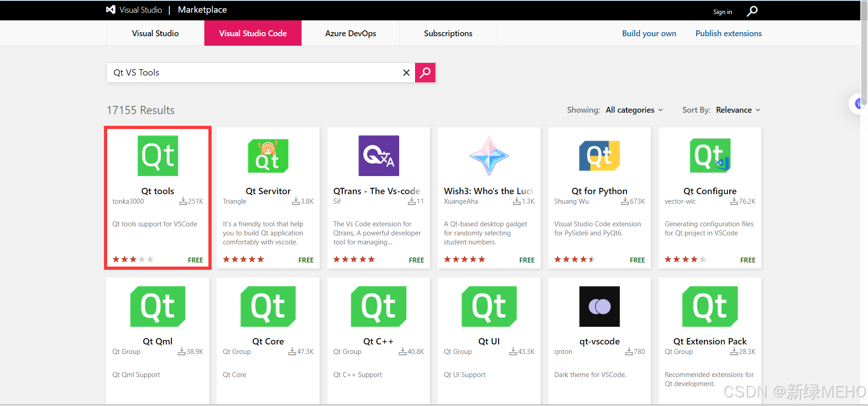Open the Qt Core extension title
868x406 pixels.
point(268,341)
